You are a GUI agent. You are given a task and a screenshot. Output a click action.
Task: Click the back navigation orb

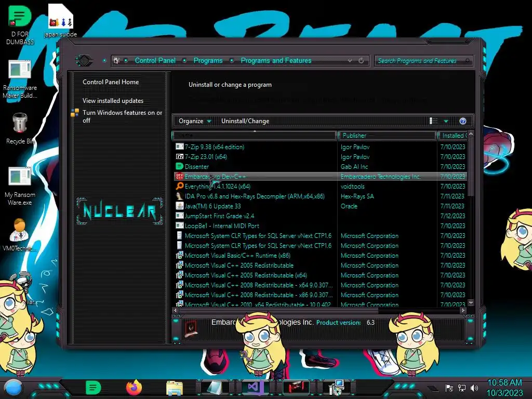pyautogui.click(x=84, y=61)
